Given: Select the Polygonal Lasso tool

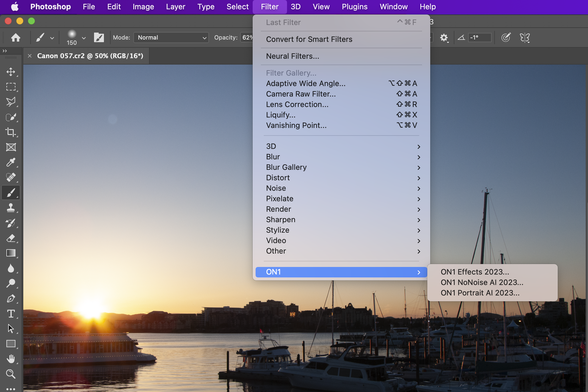Looking at the screenshot, I should [11, 102].
